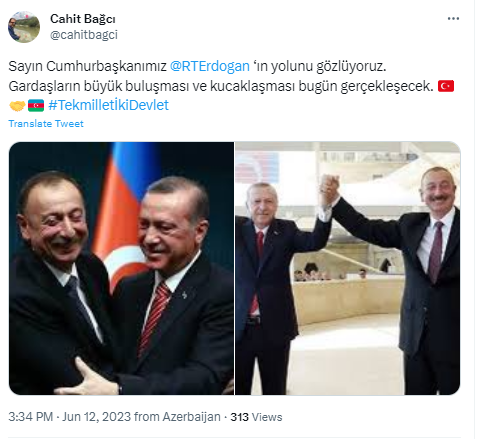Click the clasped hands in the right photo
Viewport: 482px width, 439px height.
330,189
